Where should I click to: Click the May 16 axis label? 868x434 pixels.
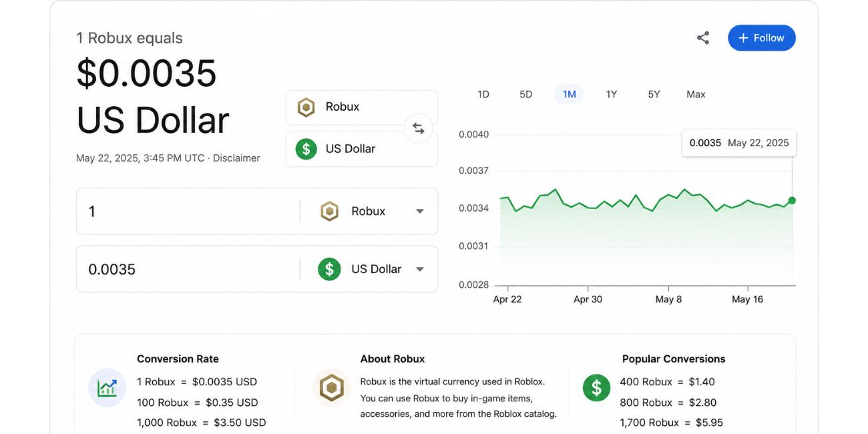coord(747,299)
